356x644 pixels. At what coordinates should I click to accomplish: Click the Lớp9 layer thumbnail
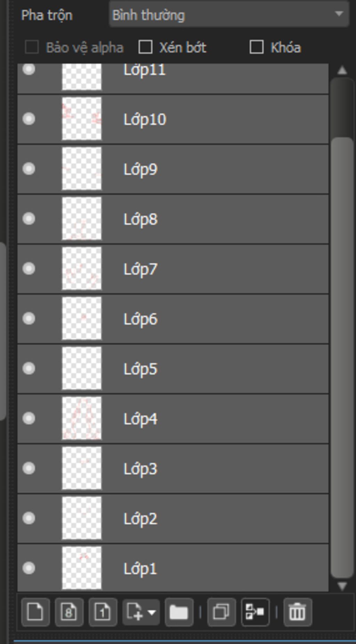pos(82,169)
